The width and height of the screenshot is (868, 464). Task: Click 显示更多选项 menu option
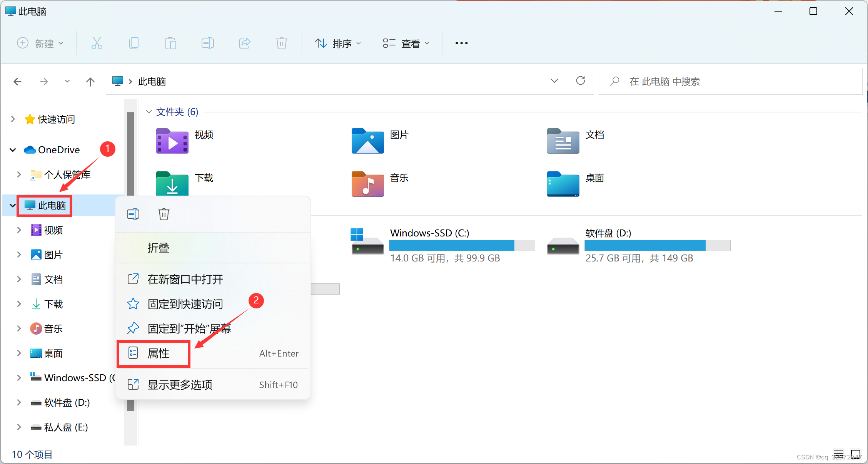(x=180, y=385)
